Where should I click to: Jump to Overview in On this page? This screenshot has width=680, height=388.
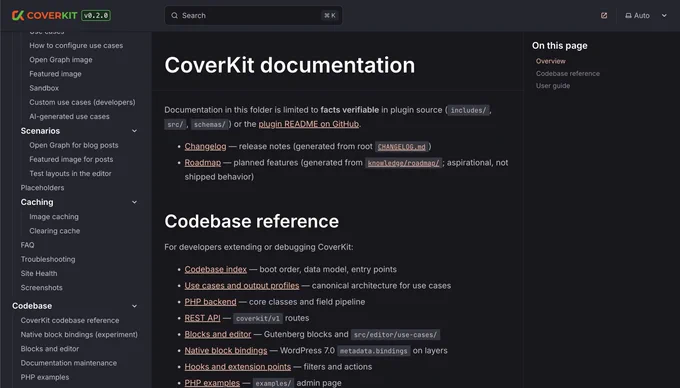[550, 61]
